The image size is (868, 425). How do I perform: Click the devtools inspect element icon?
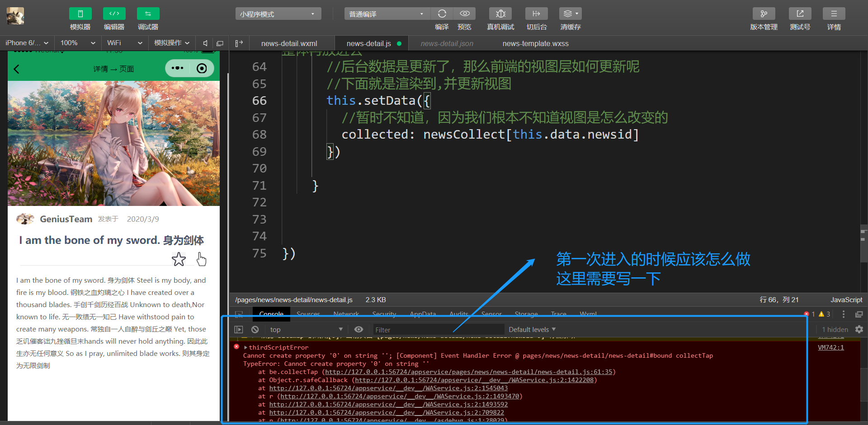[x=239, y=314]
